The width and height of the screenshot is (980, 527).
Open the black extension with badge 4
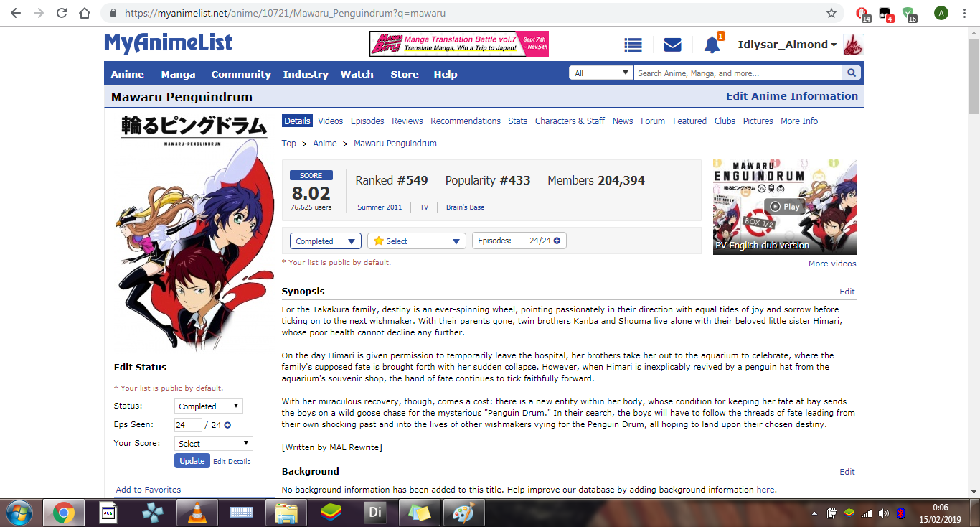pyautogui.click(x=886, y=14)
